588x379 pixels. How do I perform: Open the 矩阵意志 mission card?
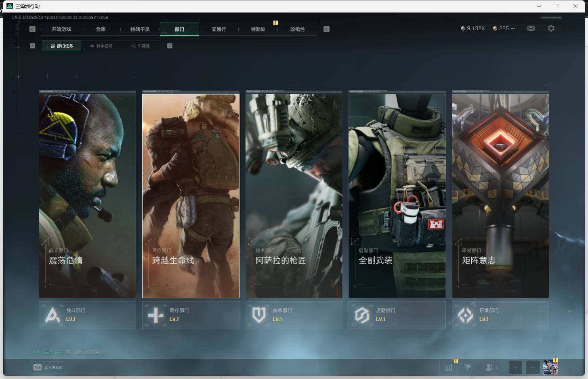point(500,196)
